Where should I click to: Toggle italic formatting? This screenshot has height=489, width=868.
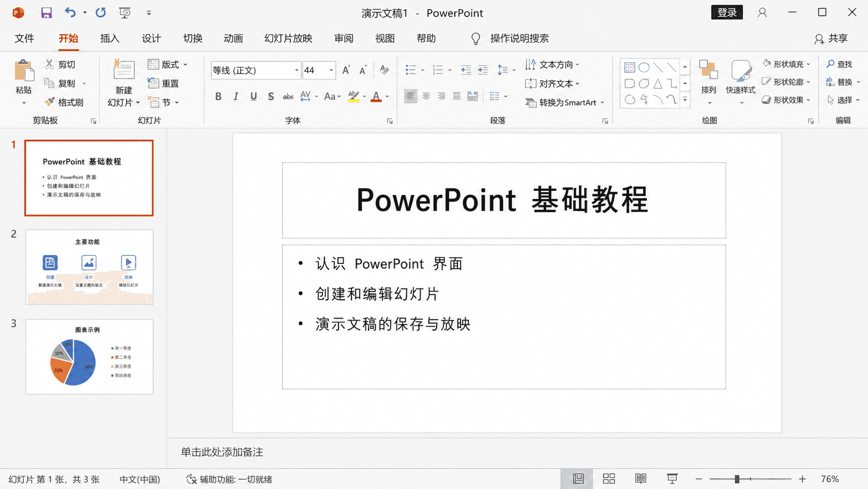pos(236,96)
